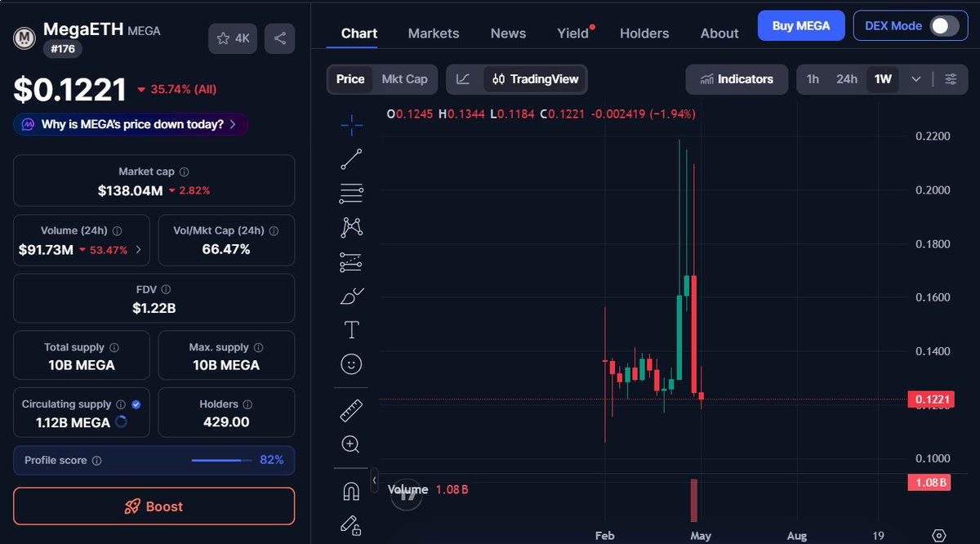Activate the zoom in tool
The image size is (980, 544).
point(351,444)
